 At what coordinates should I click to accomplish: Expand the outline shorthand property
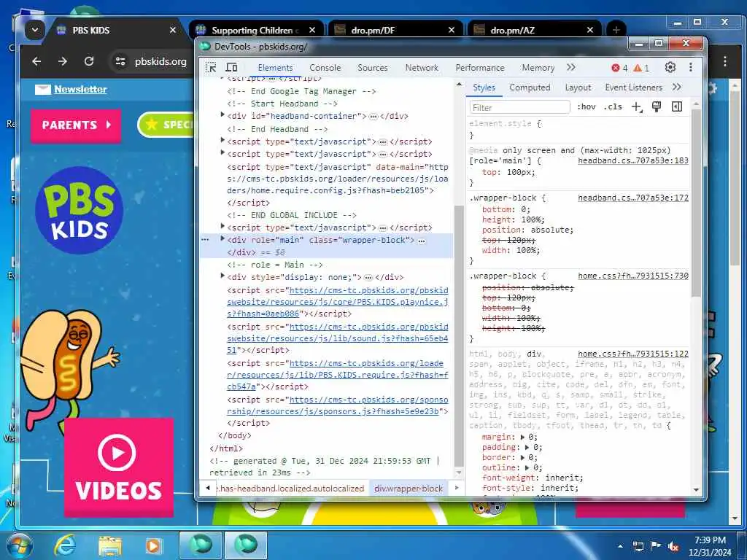pos(527,468)
